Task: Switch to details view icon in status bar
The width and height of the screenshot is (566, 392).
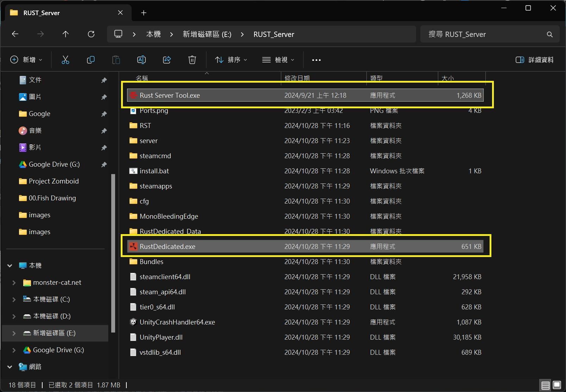Action: coord(545,385)
